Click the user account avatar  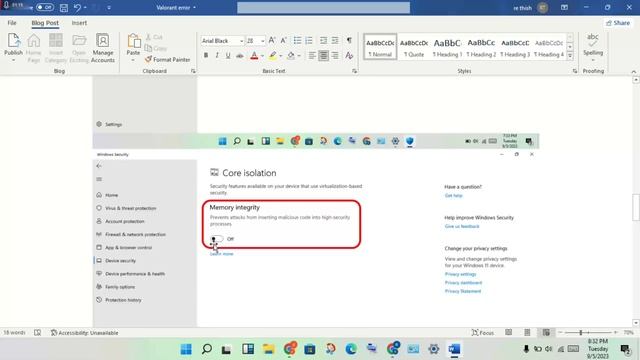[x=542, y=8]
